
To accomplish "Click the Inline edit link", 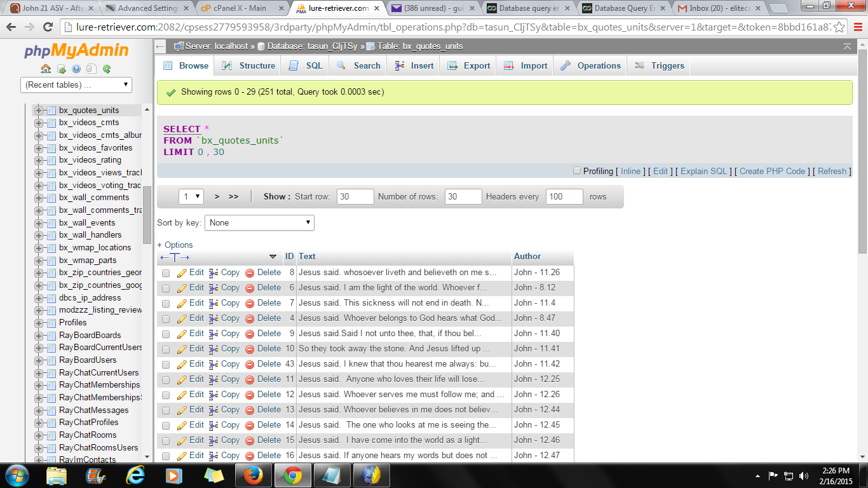I will [x=630, y=171].
